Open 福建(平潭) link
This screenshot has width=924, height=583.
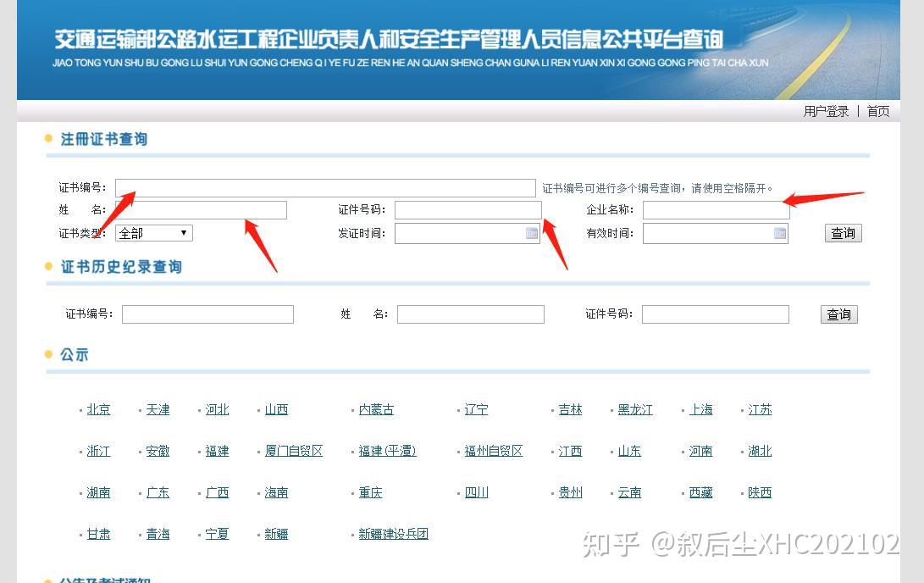[387, 451]
